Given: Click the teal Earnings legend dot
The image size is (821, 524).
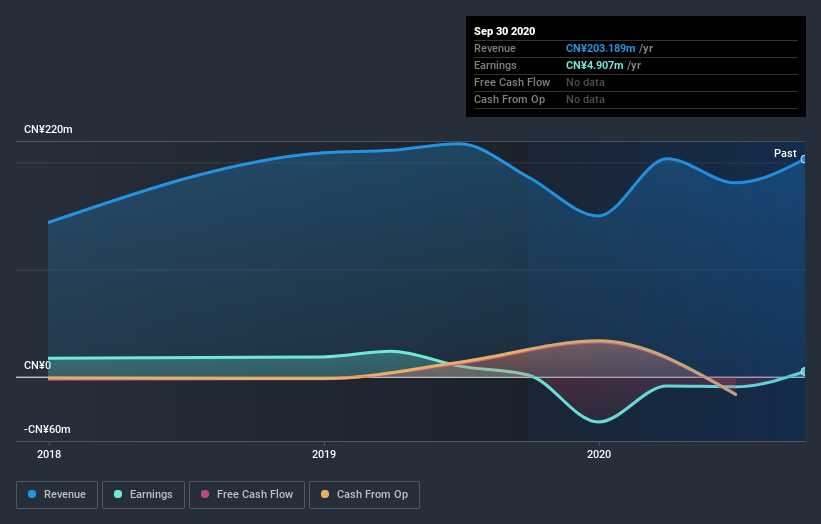Looking at the screenshot, I should pos(118,494).
